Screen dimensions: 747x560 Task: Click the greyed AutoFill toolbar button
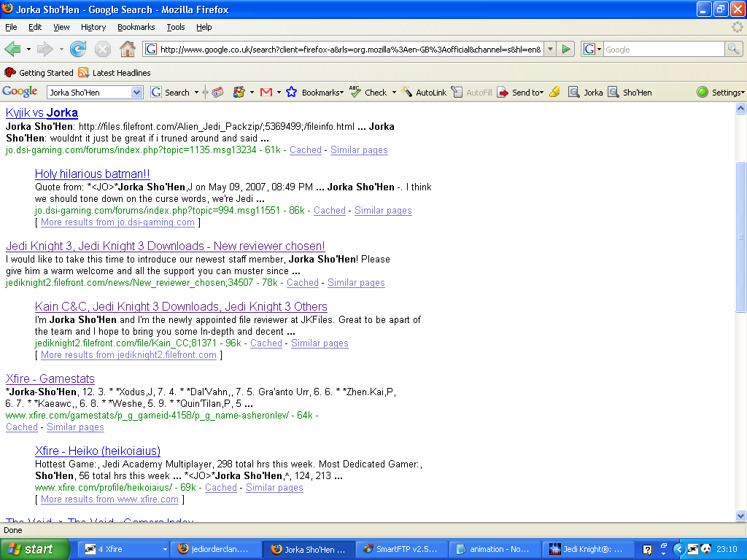(472, 93)
